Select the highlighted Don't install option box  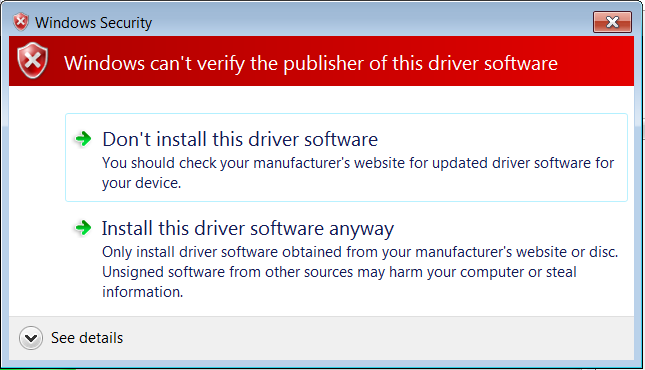[346, 158]
